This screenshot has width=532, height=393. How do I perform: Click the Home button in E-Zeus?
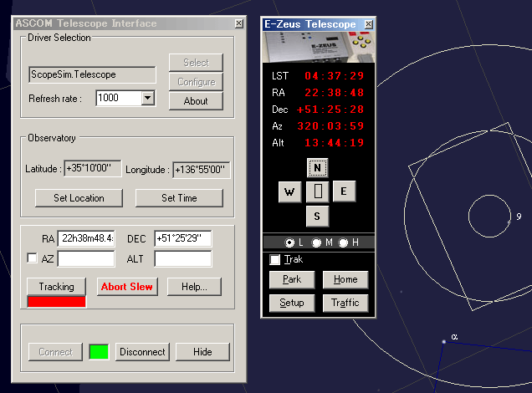[x=345, y=279]
